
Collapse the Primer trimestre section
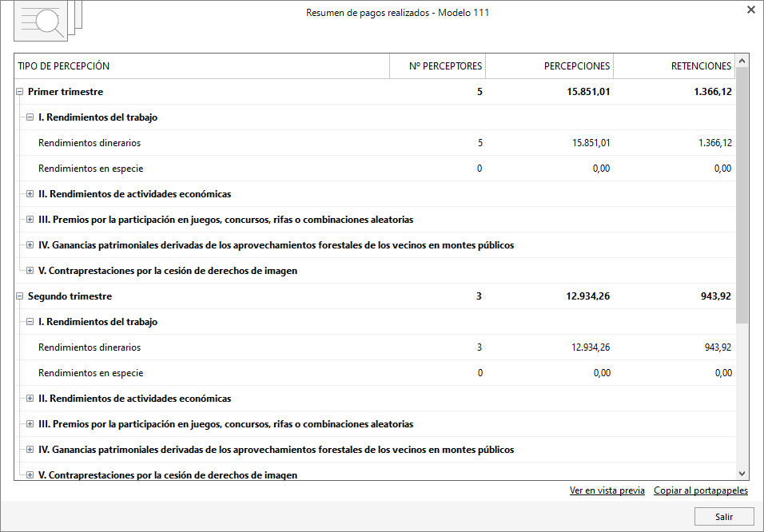(x=19, y=91)
